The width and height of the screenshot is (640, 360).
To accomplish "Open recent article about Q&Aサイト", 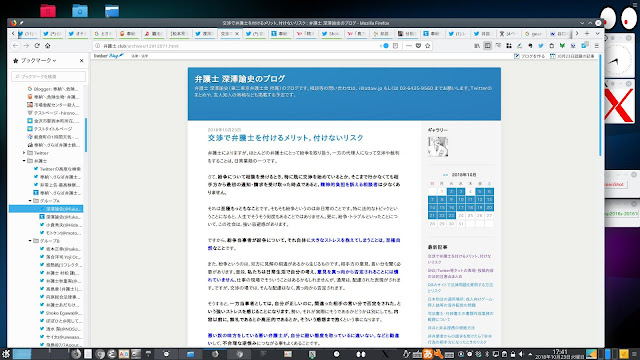I will click(460, 287).
